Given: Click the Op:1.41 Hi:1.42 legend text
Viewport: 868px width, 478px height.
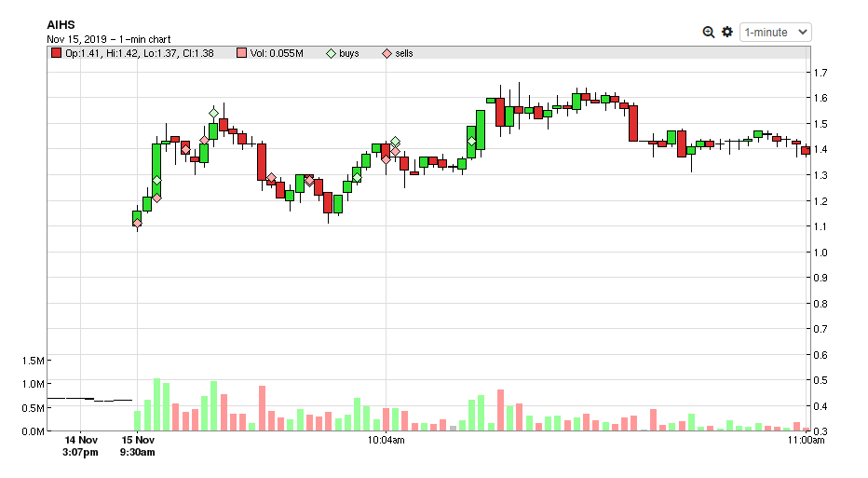Looking at the screenshot, I should (x=140, y=53).
